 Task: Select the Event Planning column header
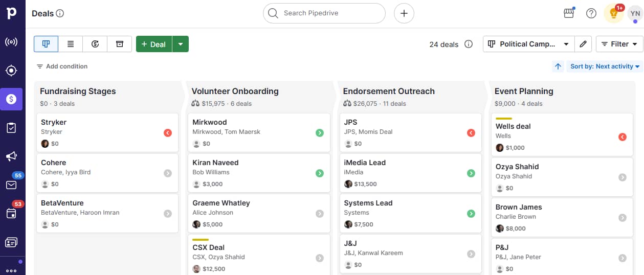tap(524, 91)
